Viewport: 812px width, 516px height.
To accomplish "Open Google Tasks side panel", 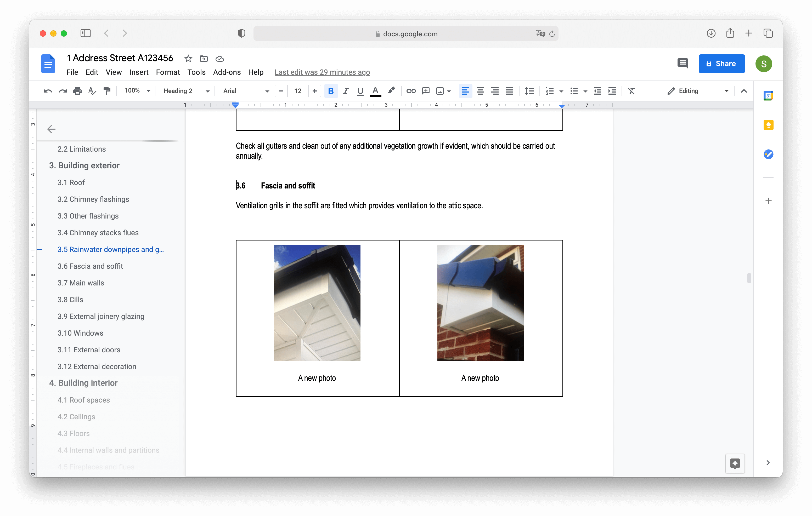I will coord(768,154).
